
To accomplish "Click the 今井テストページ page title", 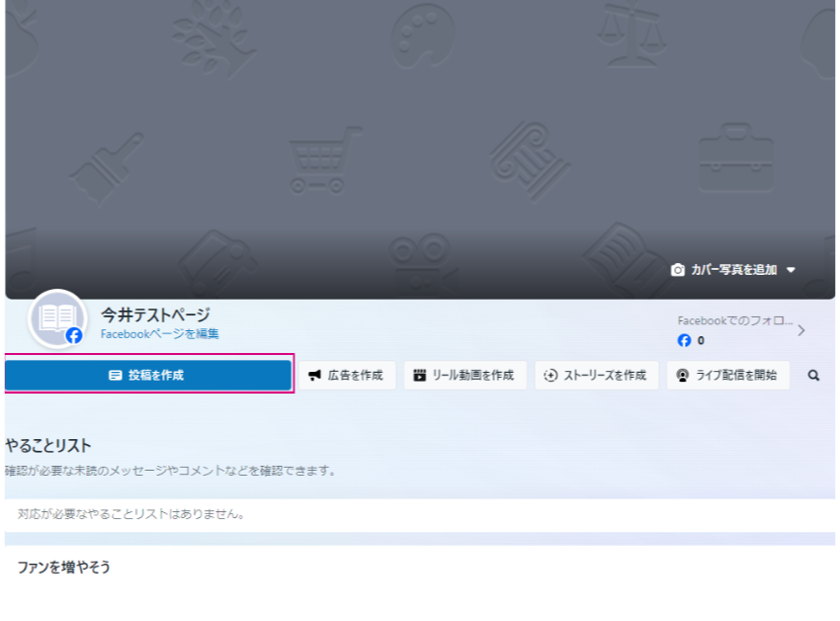I will coord(155,314).
